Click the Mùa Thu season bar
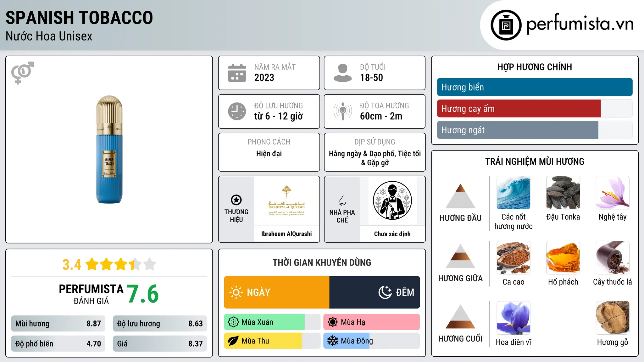This screenshot has width=644, height=362. pos(272,341)
